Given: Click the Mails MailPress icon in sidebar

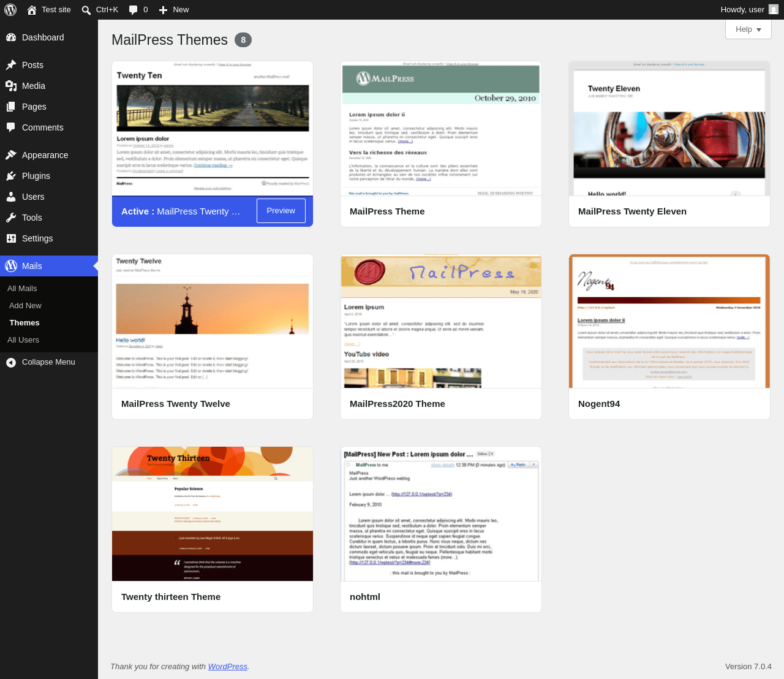Looking at the screenshot, I should pyautogui.click(x=11, y=266).
